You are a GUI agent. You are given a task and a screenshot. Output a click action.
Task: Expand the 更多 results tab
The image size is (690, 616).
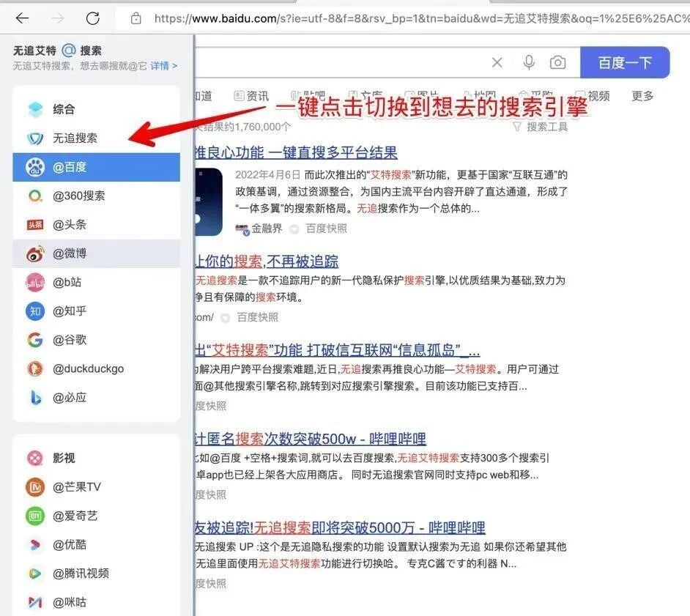pyautogui.click(x=642, y=96)
